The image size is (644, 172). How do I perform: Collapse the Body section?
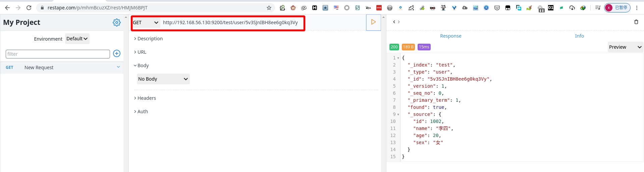click(141, 66)
